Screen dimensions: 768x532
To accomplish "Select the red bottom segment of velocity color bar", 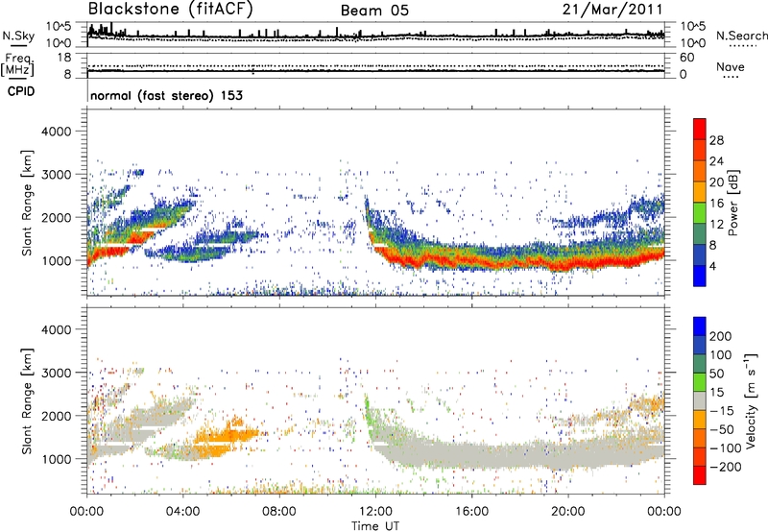I will pyautogui.click(x=700, y=475).
